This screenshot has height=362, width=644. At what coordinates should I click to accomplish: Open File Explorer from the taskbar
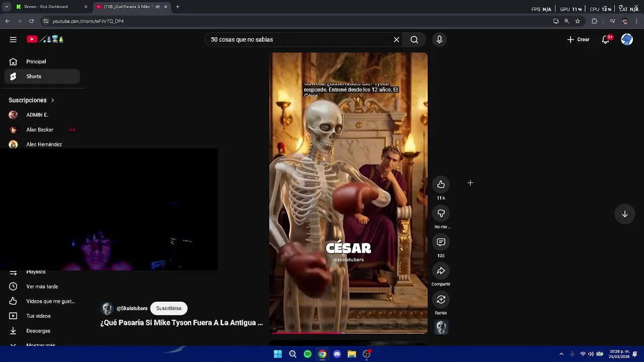click(352, 354)
